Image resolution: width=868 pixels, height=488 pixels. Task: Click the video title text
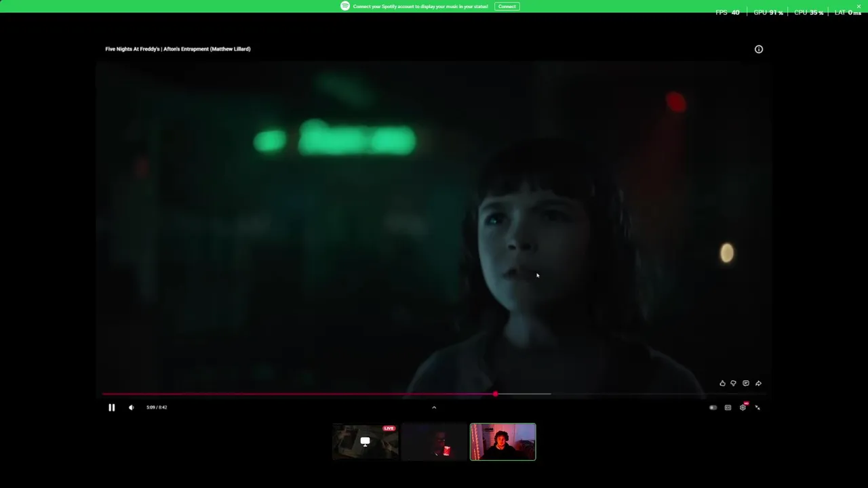pos(178,49)
